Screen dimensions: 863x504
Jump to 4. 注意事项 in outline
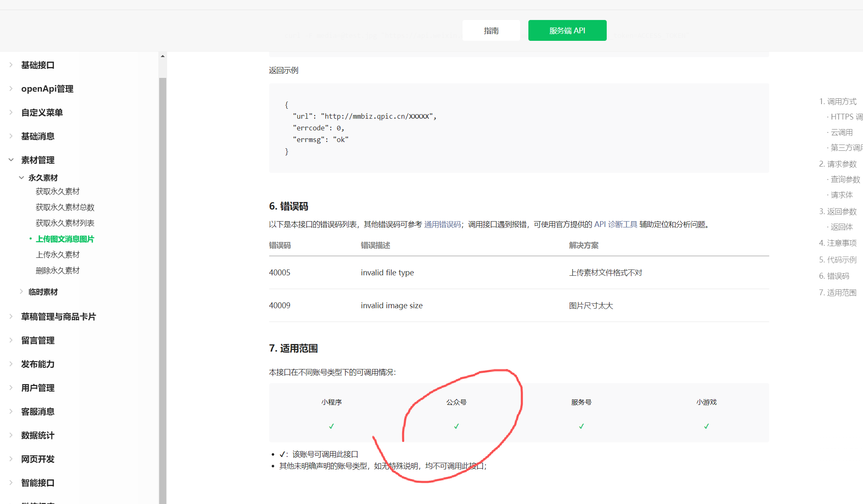coord(838,243)
